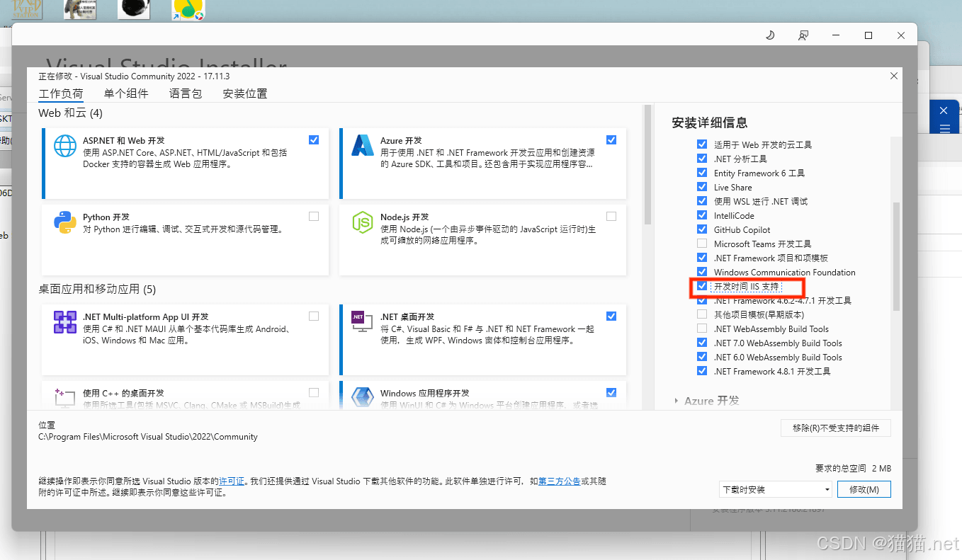Screen dimensions: 962x560
Task: Check the other project templates (early versions) checkbox
Action: click(x=702, y=314)
